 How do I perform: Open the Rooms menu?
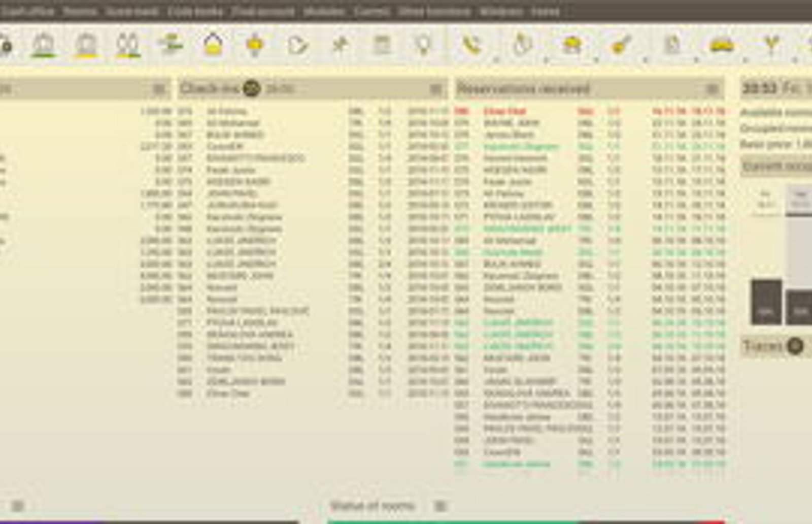pyautogui.click(x=80, y=11)
